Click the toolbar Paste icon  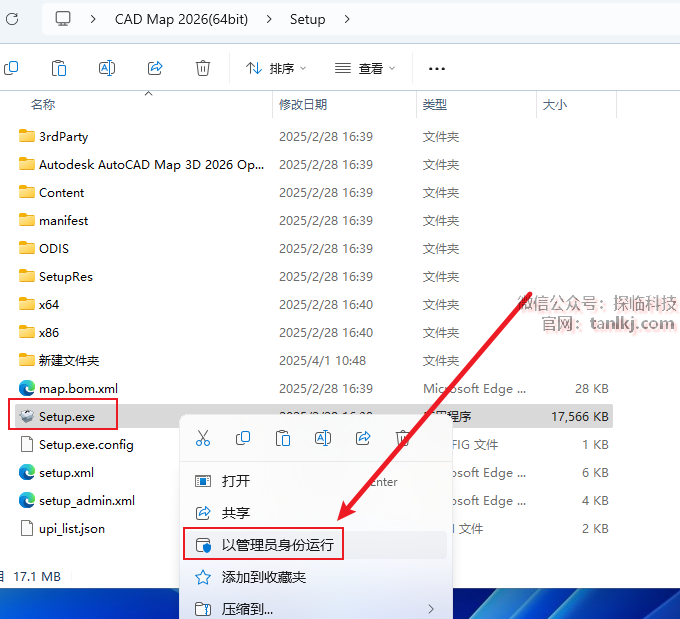pyautogui.click(x=59, y=68)
